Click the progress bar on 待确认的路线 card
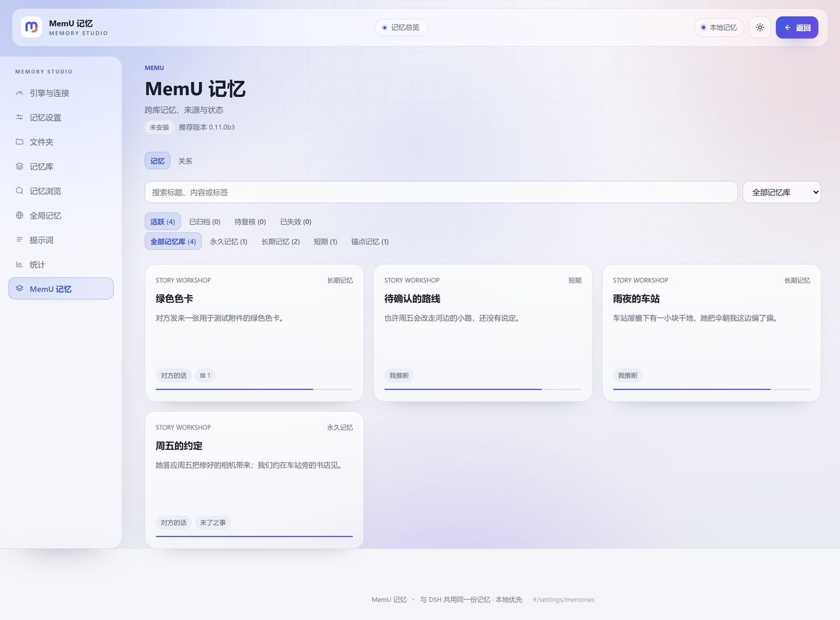The height and width of the screenshot is (620, 840). pos(483,389)
